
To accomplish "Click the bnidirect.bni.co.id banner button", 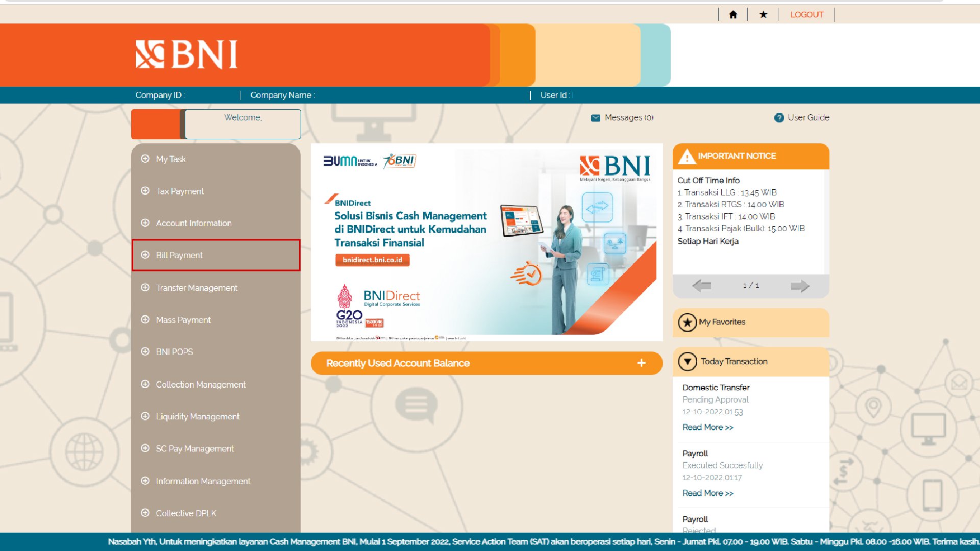I will point(372,260).
